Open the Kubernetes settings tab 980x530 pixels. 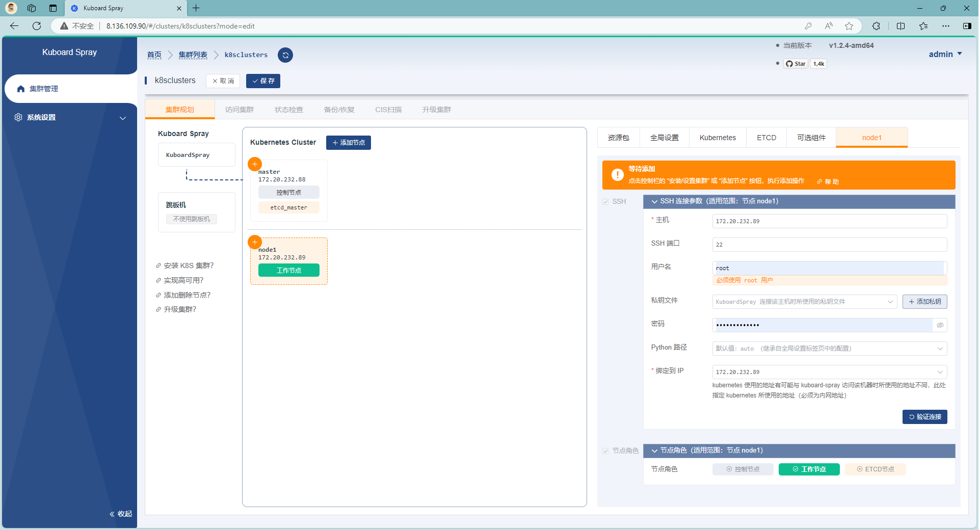[717, 138]
